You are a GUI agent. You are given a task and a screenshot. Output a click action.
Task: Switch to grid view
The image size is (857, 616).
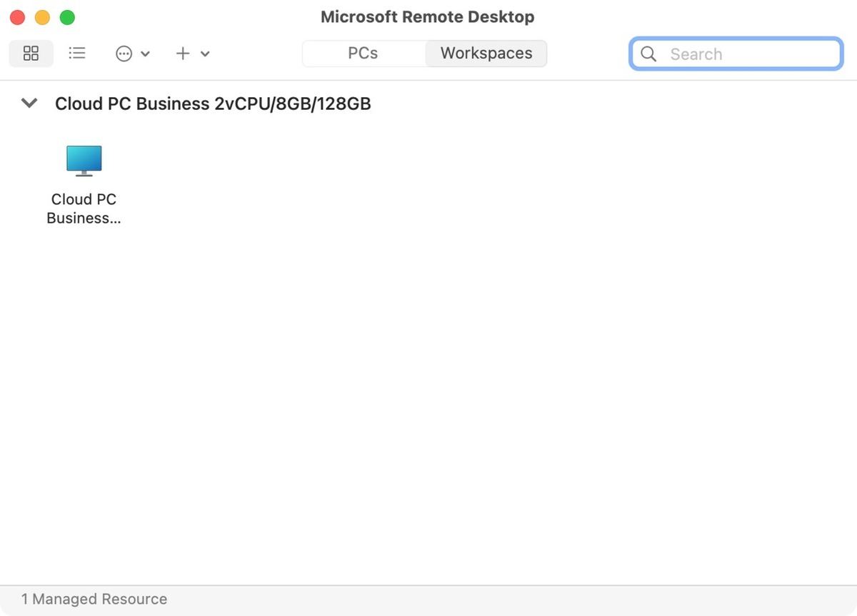coord(31,54)
